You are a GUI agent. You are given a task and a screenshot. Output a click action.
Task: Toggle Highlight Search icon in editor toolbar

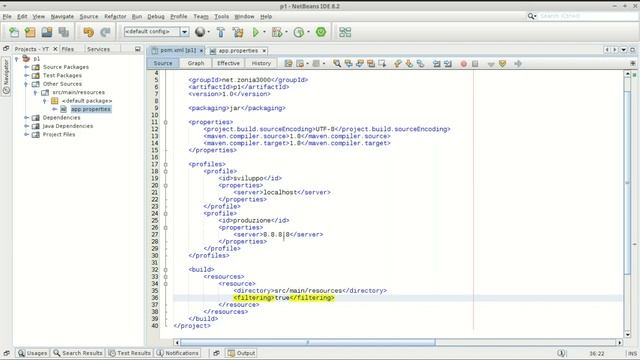pyautogui.click(x=371, y=64)
